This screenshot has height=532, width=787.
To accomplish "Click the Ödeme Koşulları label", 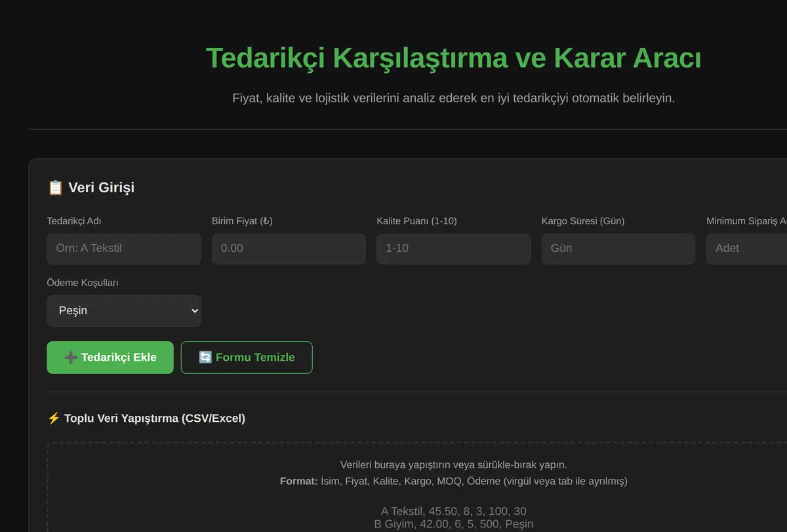I will (83, 283).
